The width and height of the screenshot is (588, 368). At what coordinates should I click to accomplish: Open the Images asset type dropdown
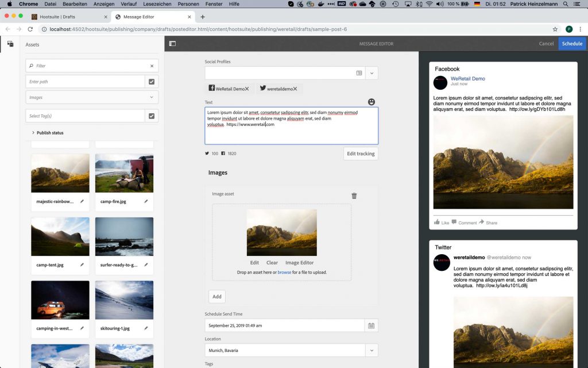[x=92, y=98]
